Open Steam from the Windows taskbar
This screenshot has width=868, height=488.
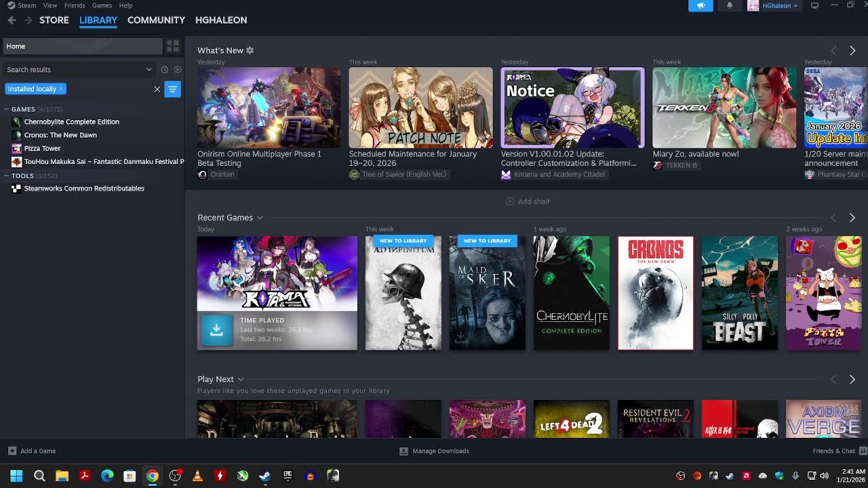tap(265, 476)
